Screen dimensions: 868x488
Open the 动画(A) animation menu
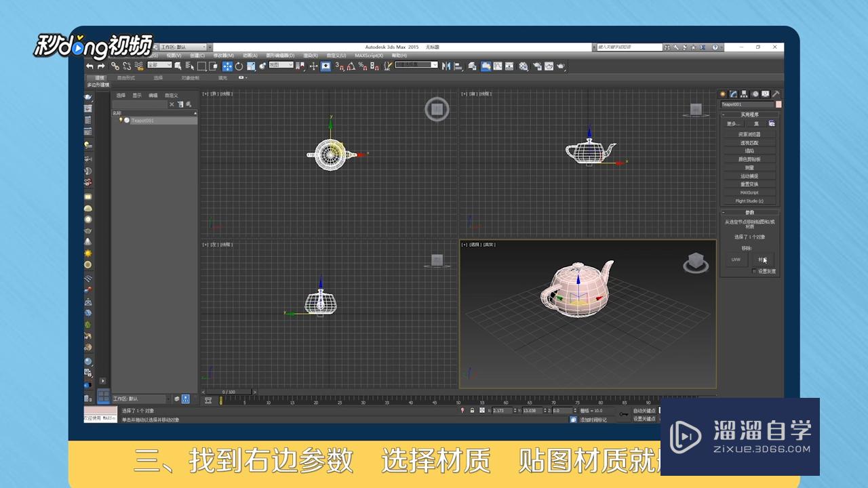click(x=250, y=56)
